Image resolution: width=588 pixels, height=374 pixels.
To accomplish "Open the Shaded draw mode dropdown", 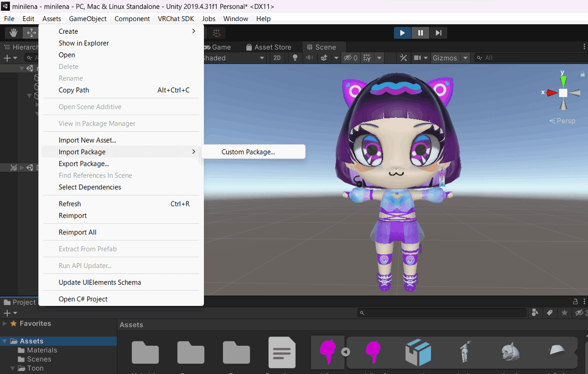I will tap(234, 58).
